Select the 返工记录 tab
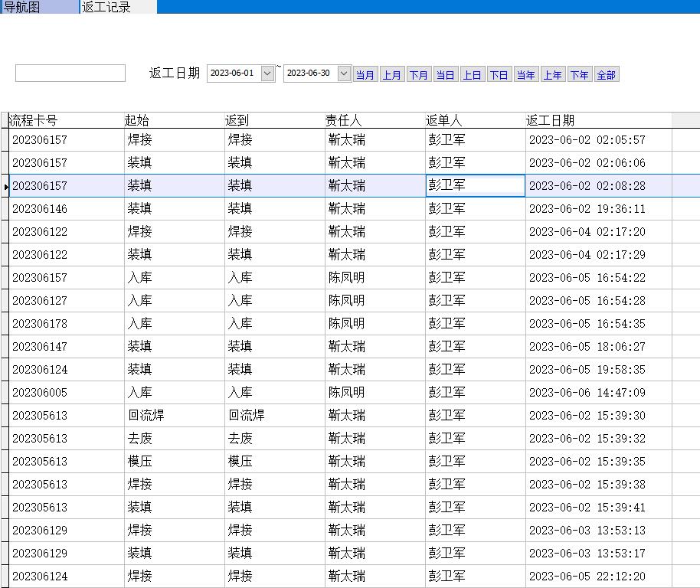 click(107, 7)
